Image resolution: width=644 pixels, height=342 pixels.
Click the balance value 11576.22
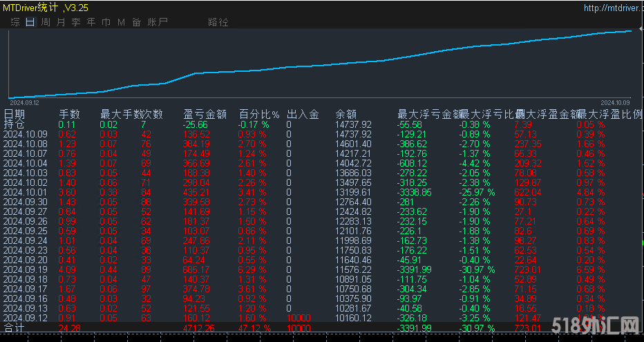click(353, 269)
